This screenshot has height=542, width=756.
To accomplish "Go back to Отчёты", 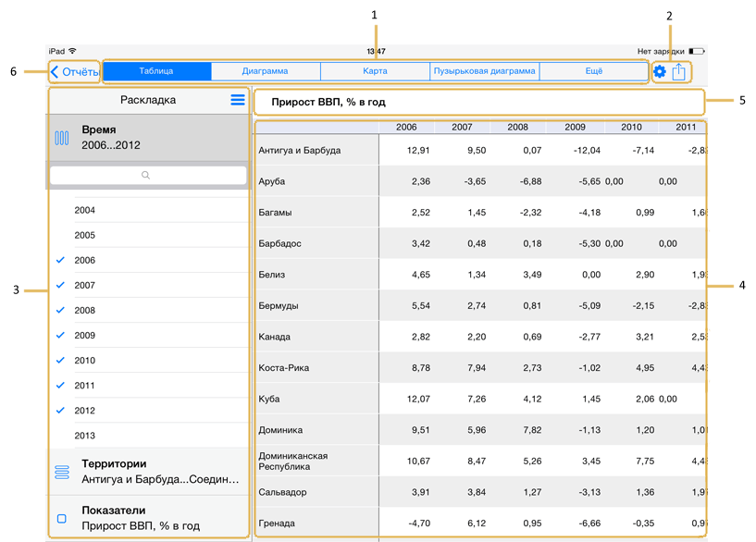I will (75, 71).
